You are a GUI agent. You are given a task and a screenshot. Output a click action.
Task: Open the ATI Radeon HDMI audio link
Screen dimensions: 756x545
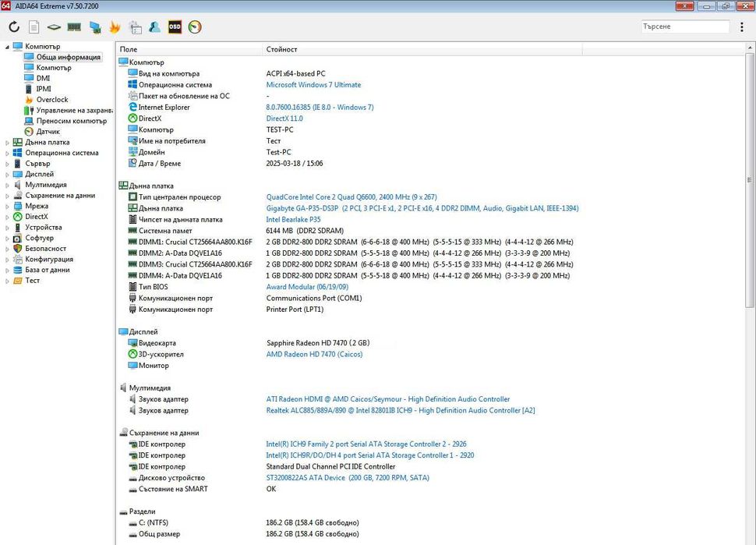(387, 399)
